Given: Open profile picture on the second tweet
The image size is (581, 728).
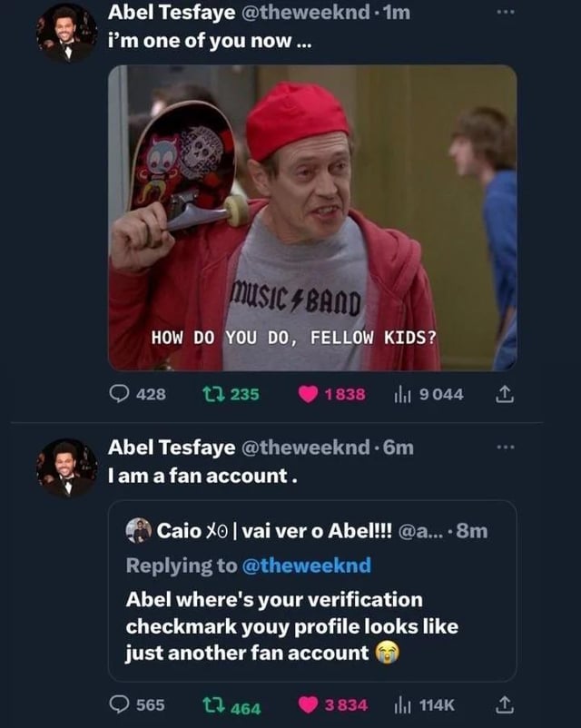Looking at the screenshot, I should tap(66, 467).
